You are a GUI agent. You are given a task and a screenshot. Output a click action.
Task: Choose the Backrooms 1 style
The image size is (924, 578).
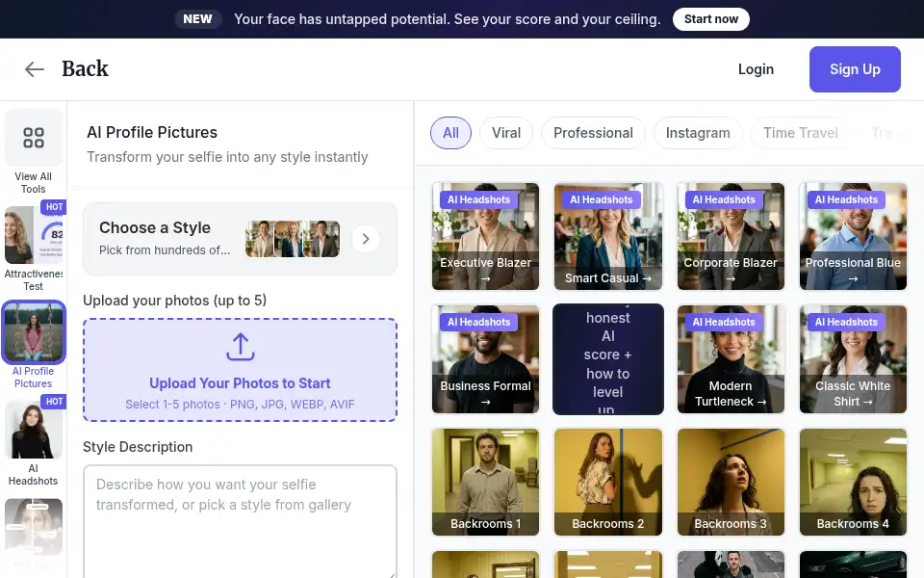485,483
